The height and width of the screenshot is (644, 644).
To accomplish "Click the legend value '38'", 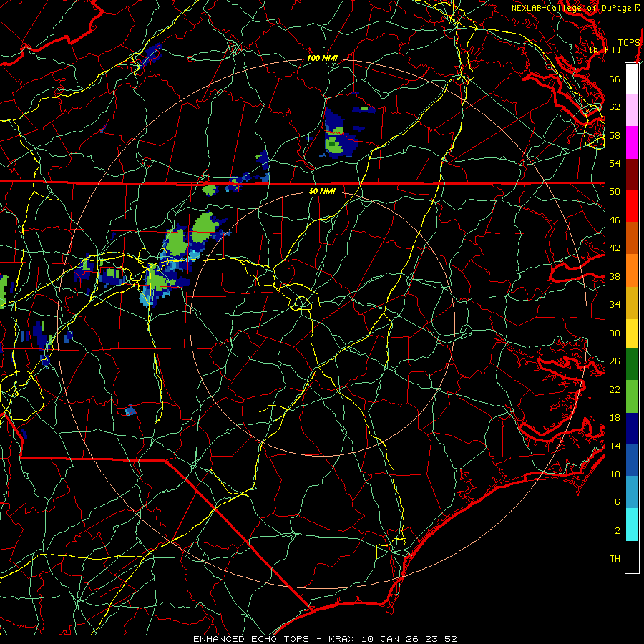I will (x=615, y=276).
